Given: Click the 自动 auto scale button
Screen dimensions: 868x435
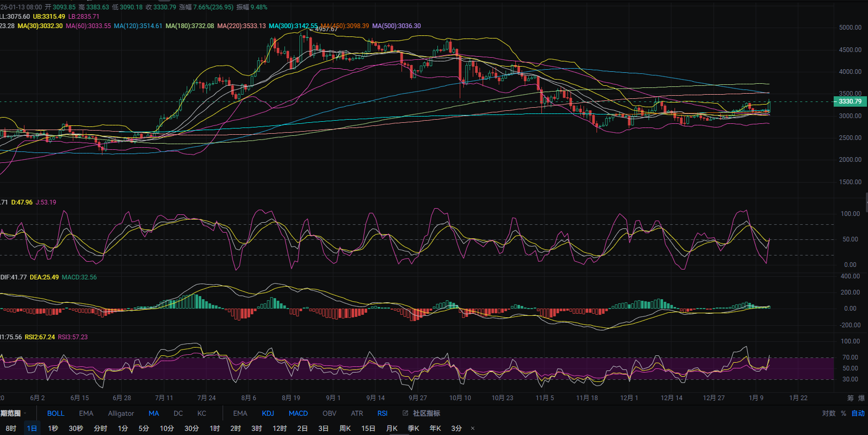Looking at the screenshot, I should click(858, 413).
